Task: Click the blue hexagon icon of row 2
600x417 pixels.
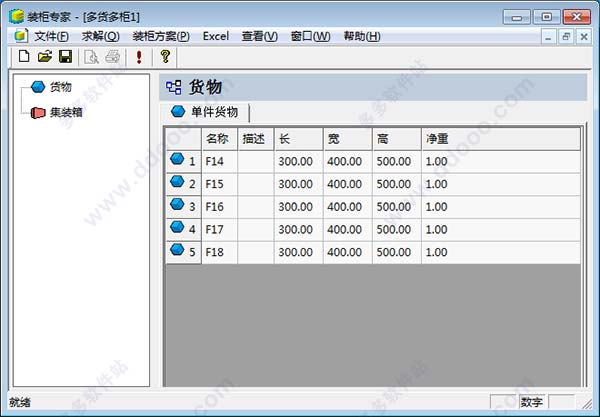Action: (177, 181)
